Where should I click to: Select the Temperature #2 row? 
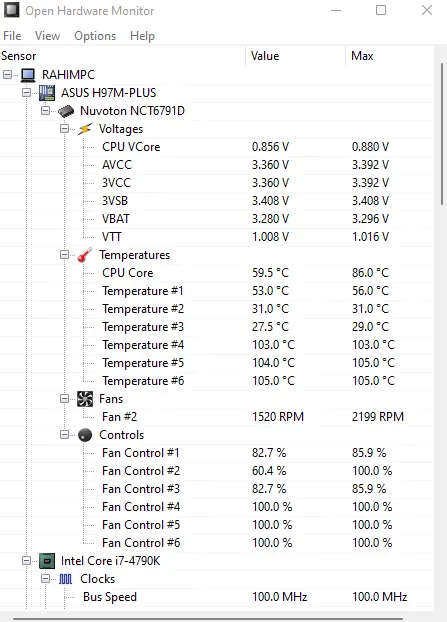[217, 309]
